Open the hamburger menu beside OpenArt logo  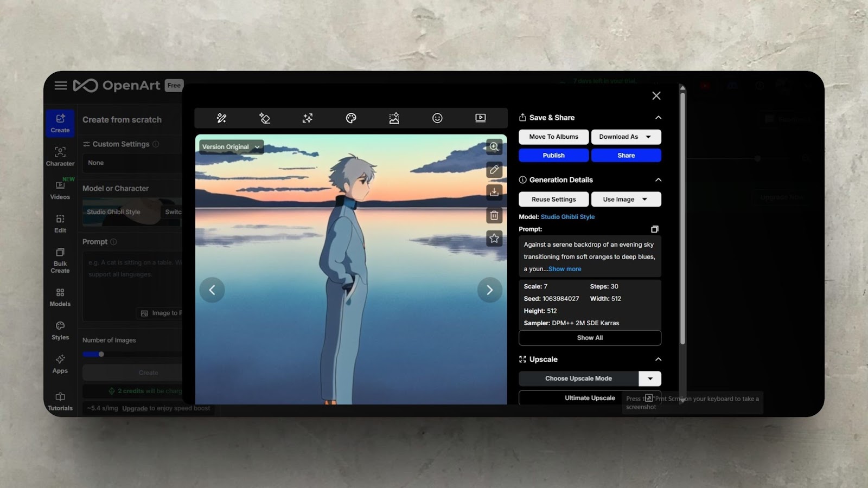coord(61,86)
